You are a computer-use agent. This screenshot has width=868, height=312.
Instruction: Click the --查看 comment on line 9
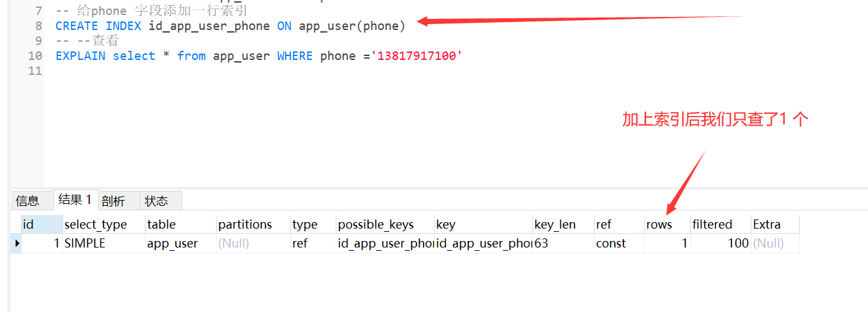point(87,41)
